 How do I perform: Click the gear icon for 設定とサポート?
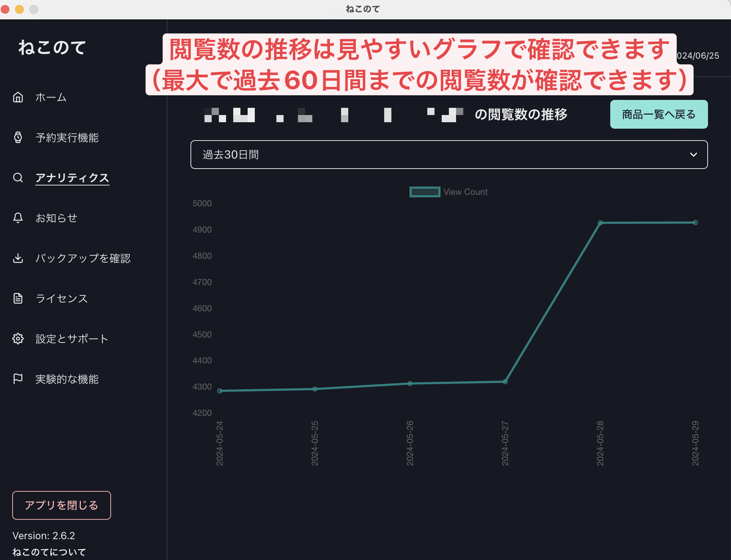coord(18,339)
